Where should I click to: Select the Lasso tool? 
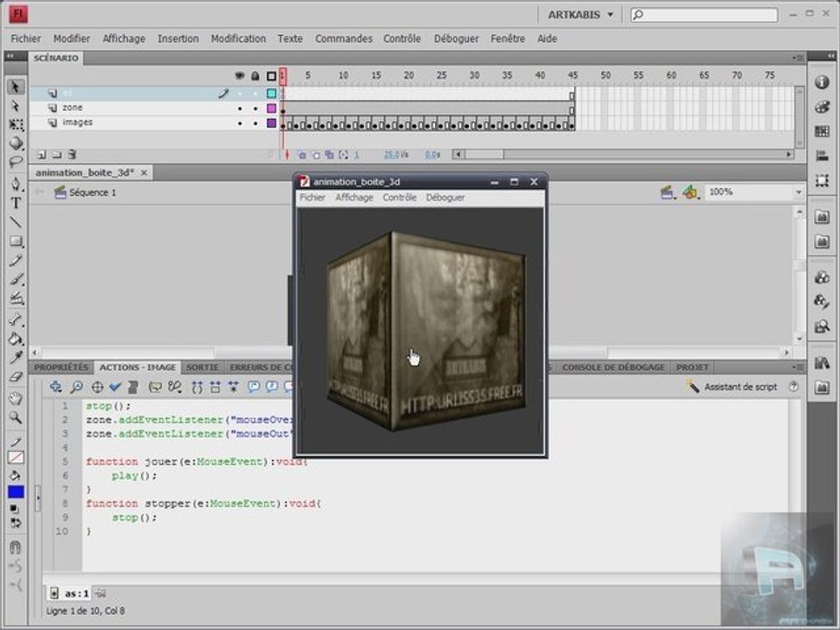click(x=16, y=161)
